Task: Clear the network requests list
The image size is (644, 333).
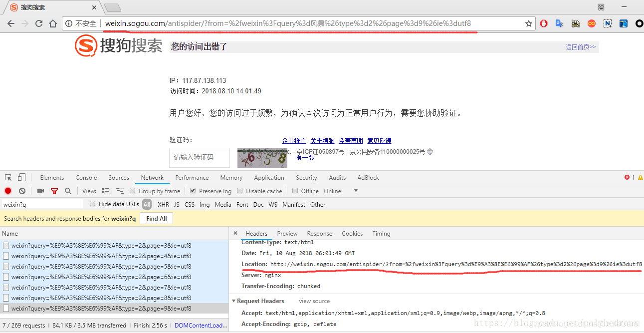Action: (x=21, y=191)
